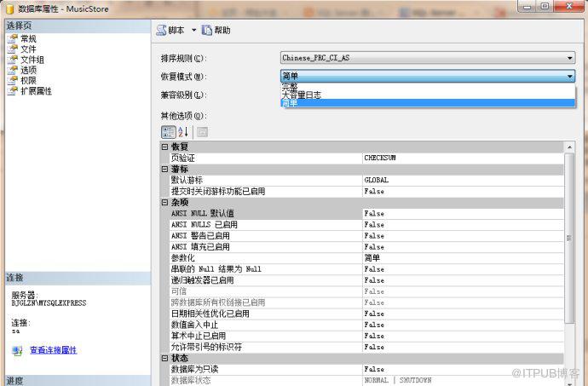Select the 允许带引号的标识符 row
588x386 pixels.
tap(366, 347)
